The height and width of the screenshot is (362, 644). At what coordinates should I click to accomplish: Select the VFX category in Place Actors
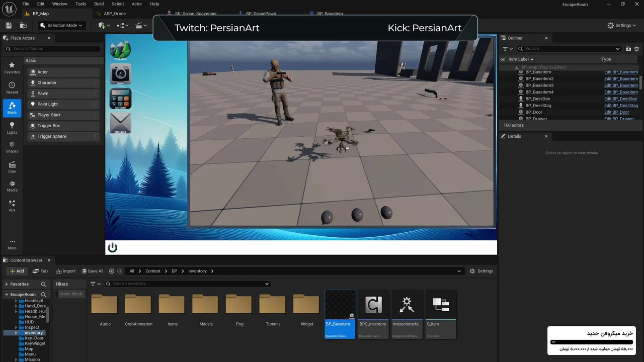12,206
